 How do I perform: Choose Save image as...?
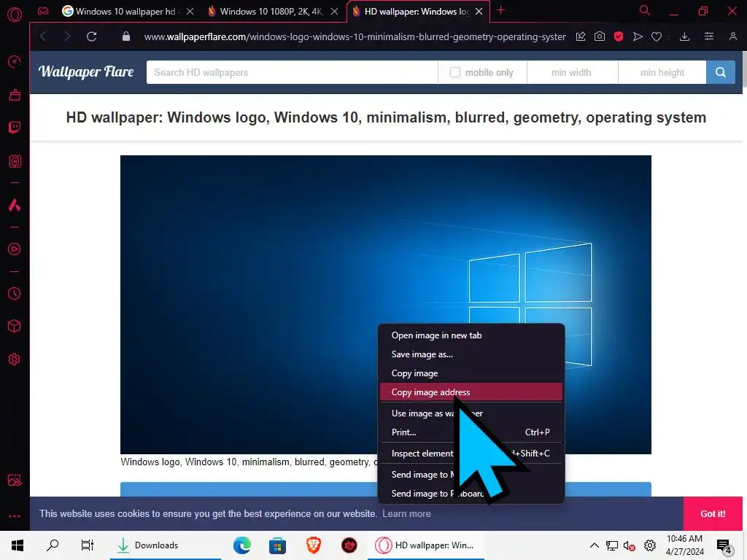[471, 354]
